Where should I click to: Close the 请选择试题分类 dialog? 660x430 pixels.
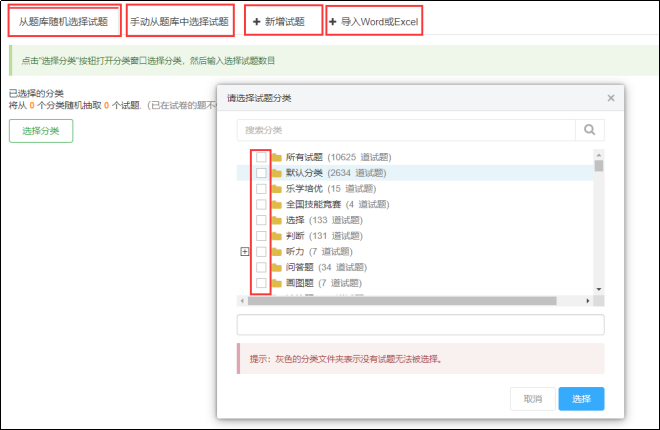tap(611, 98)
